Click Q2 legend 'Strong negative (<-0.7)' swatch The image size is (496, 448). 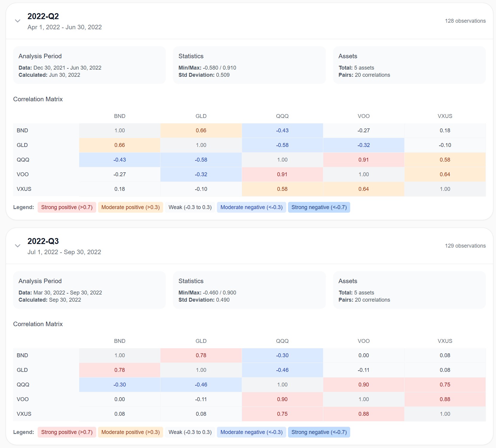tap(319, 207)
